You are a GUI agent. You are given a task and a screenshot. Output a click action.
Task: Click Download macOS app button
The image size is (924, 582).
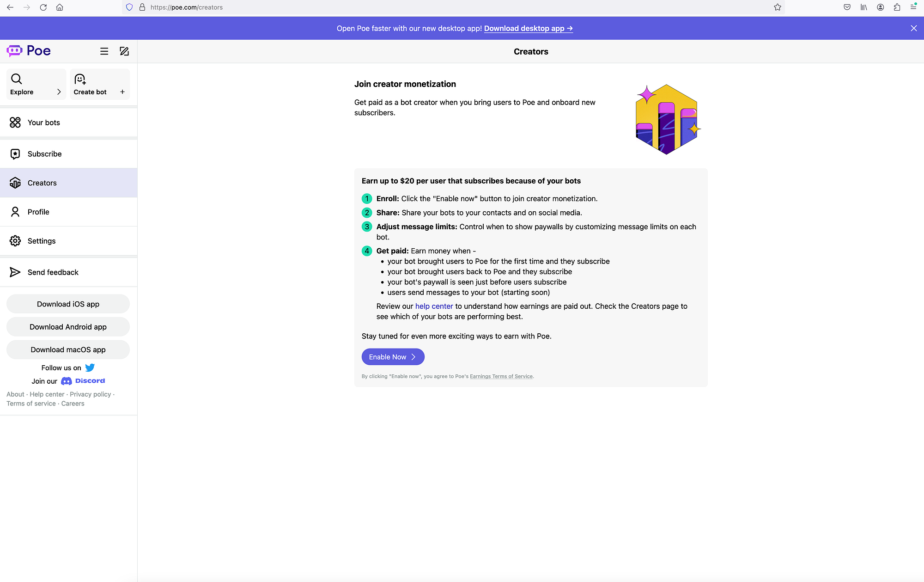coord(68,349)
